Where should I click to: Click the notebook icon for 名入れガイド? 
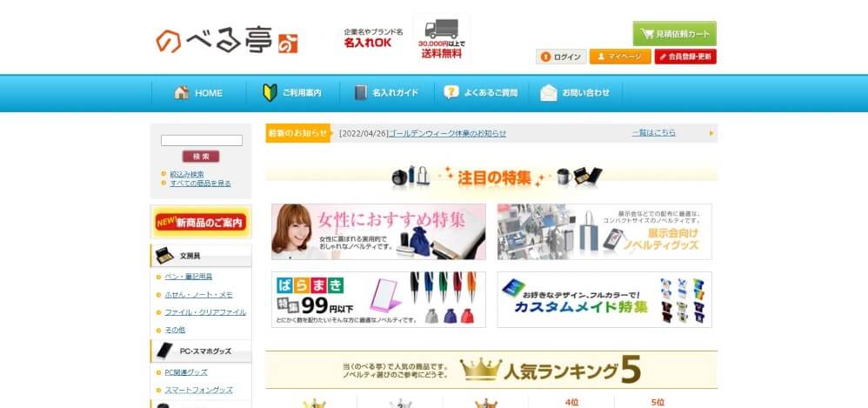[361, 92]
